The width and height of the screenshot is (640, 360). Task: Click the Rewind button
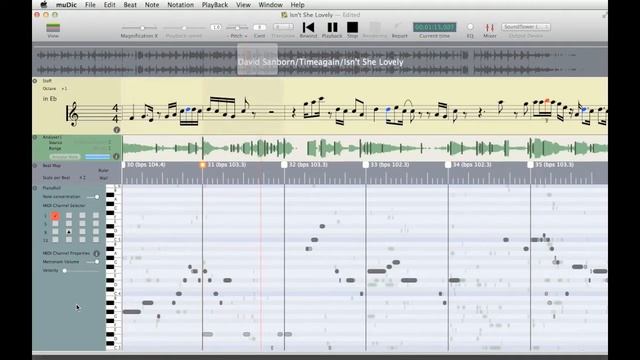[x=308, y=27]
